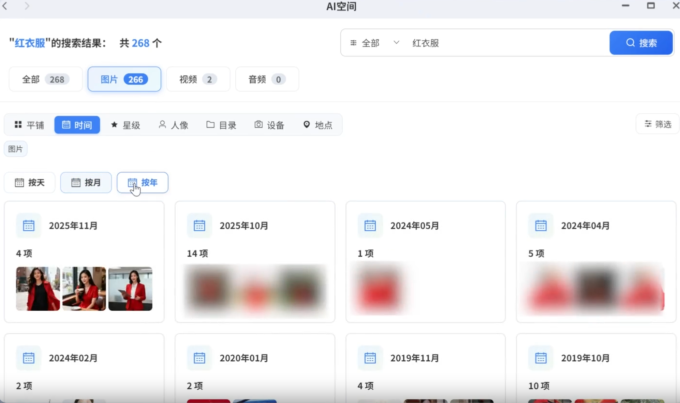680x403 pixels.
Task: Open first thumbnail of woman in red coat
Action: (x=38, y=288)
